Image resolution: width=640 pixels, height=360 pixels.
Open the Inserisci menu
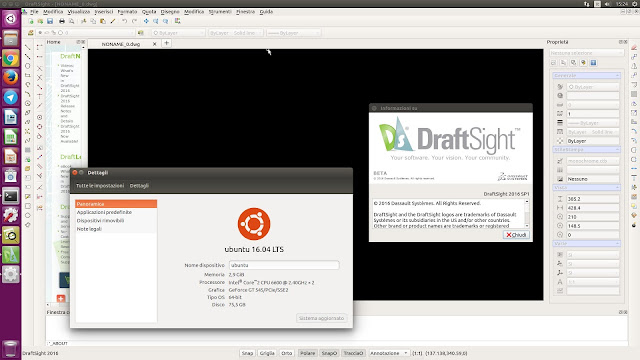(x=104, y=12)
